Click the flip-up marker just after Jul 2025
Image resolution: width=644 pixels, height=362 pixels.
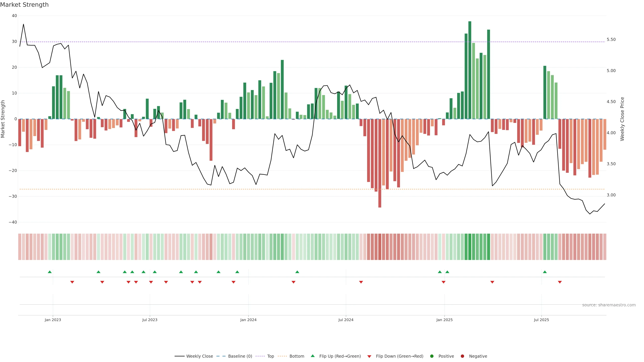545,272
